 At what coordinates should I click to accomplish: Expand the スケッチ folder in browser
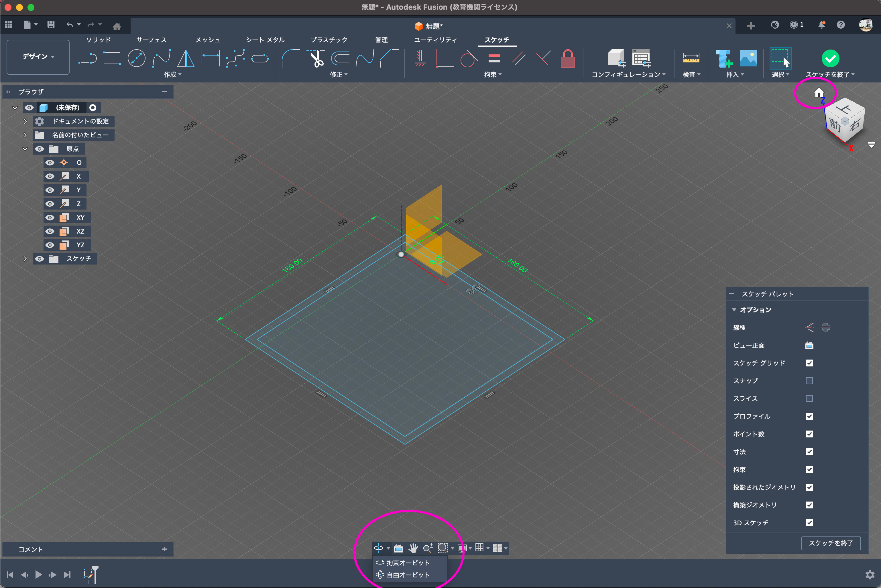(x=25, y=259)
